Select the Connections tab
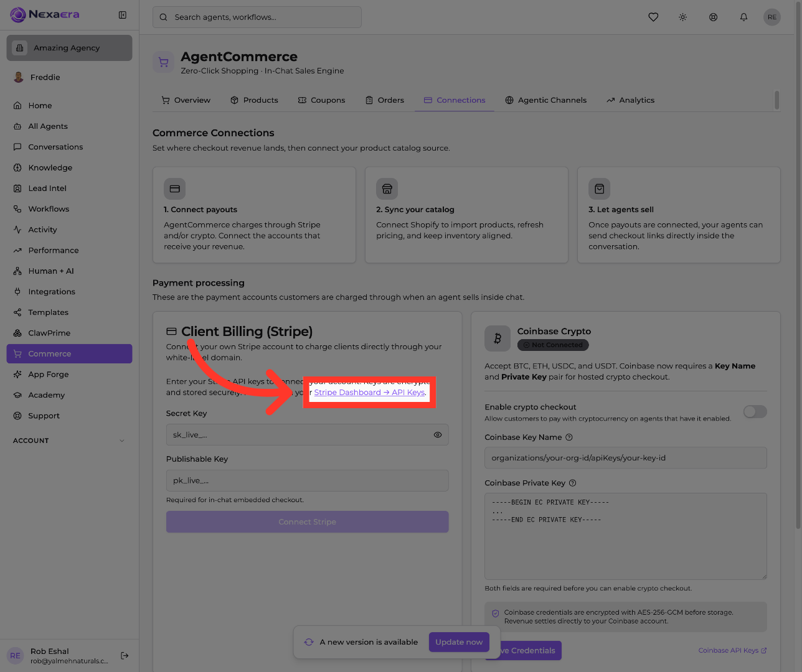Screen dimensions: 802x672 tap(455, 100)
